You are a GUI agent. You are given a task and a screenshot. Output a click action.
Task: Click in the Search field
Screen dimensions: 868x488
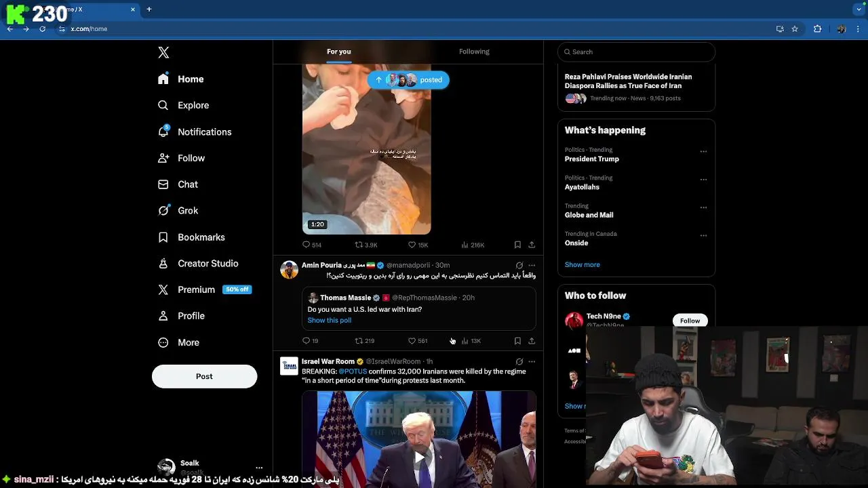(636, 52)
